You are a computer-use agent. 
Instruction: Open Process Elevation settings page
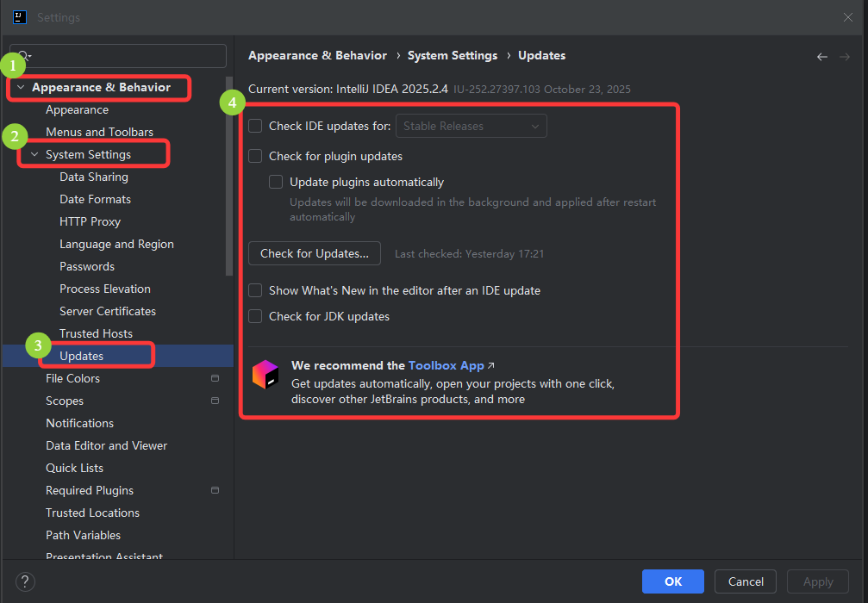pos(105,289)
